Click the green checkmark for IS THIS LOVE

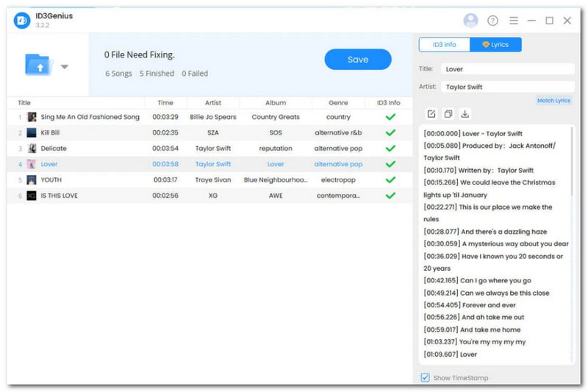click(390, 196)
